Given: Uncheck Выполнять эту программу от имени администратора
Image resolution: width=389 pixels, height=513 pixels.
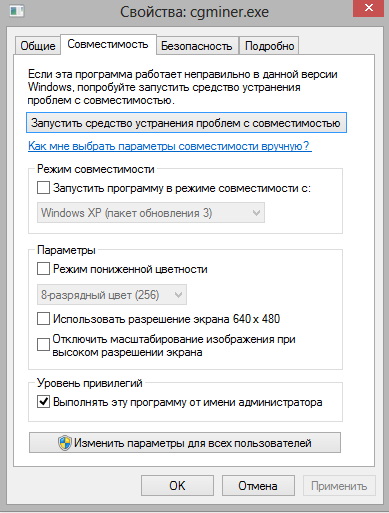Looking at the screenshot, I should [43, 402].
